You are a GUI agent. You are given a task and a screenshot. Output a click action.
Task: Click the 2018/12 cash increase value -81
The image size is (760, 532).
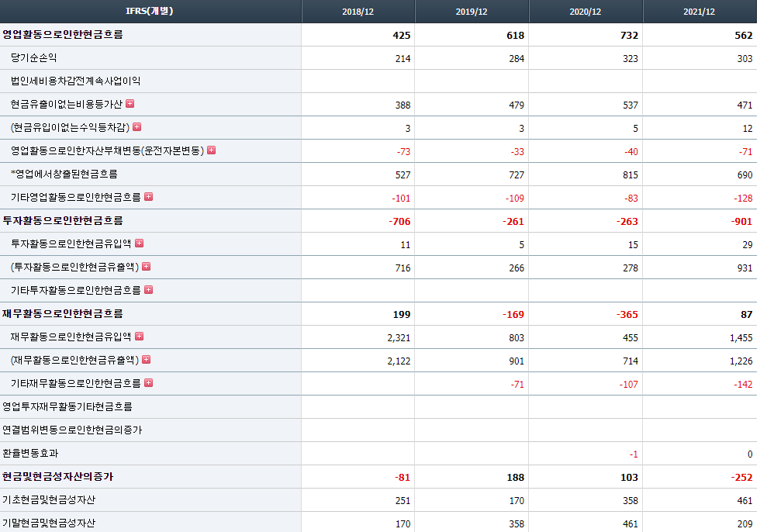(x=402, y=477)
